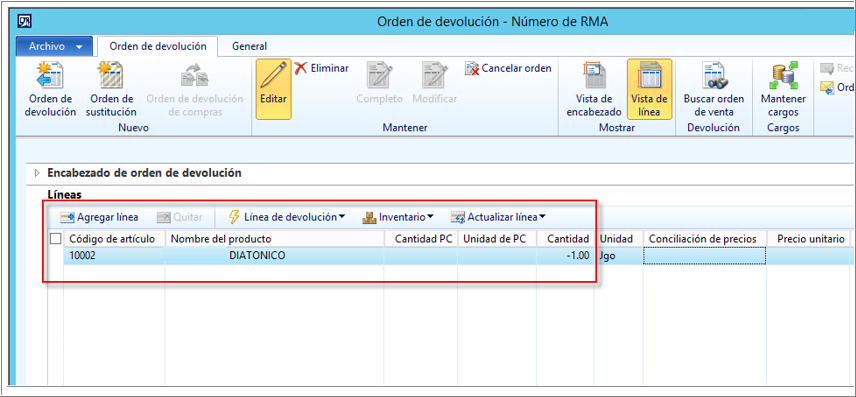Click the Cancelar orden button
The width and height of the screenshot is (856, 397).
(x=508, y=68)
